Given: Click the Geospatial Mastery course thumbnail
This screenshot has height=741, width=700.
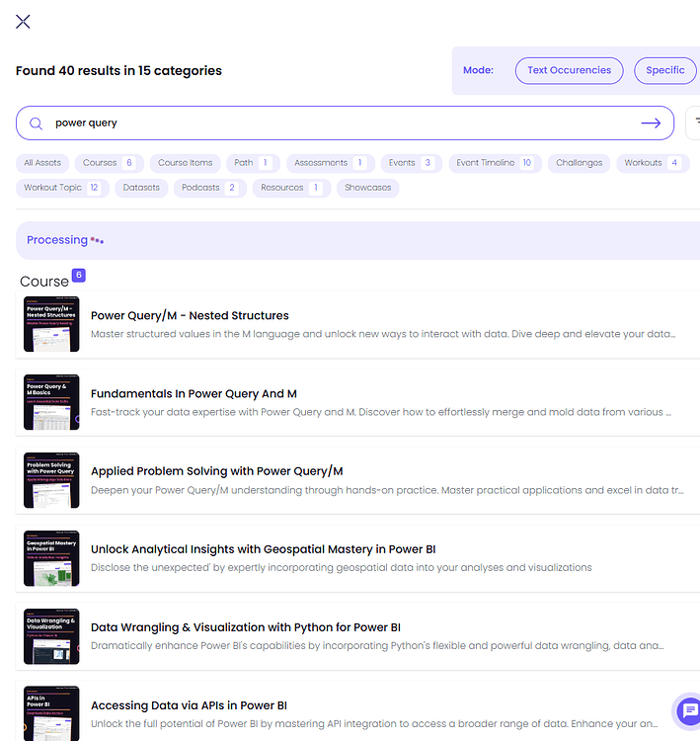Looking at the screenshot, I should (51, 557).
